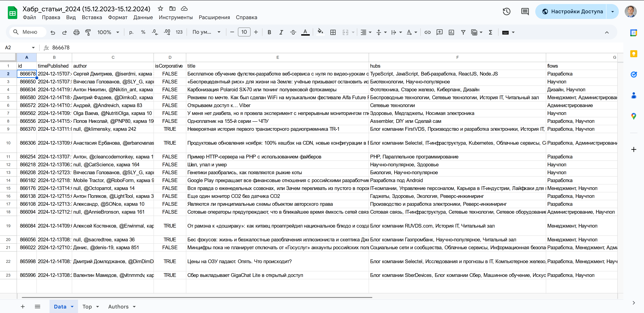Toggle italic formatting

tap(281, 32)
